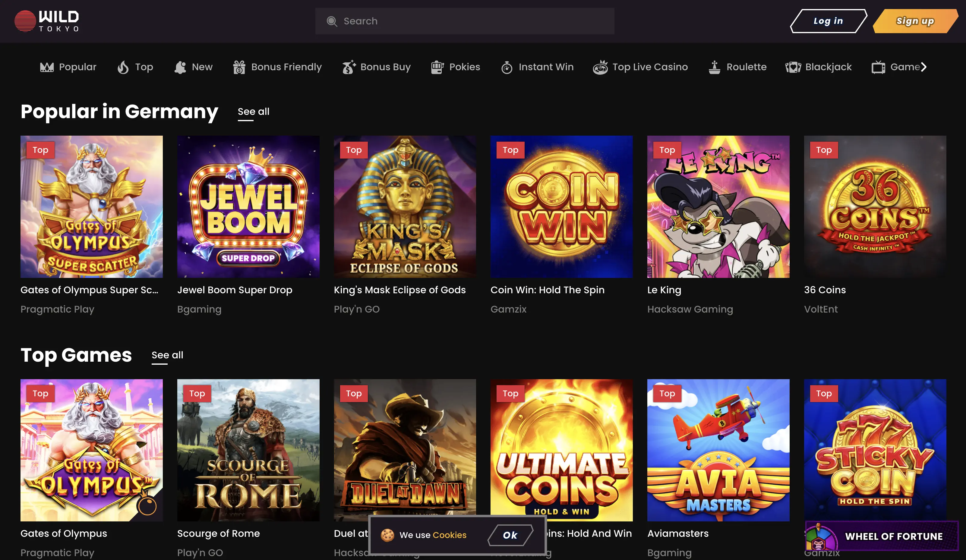Viewport: 966px width, 560px height.
Task: Click the Sign up button
Action: pos(915,21)
